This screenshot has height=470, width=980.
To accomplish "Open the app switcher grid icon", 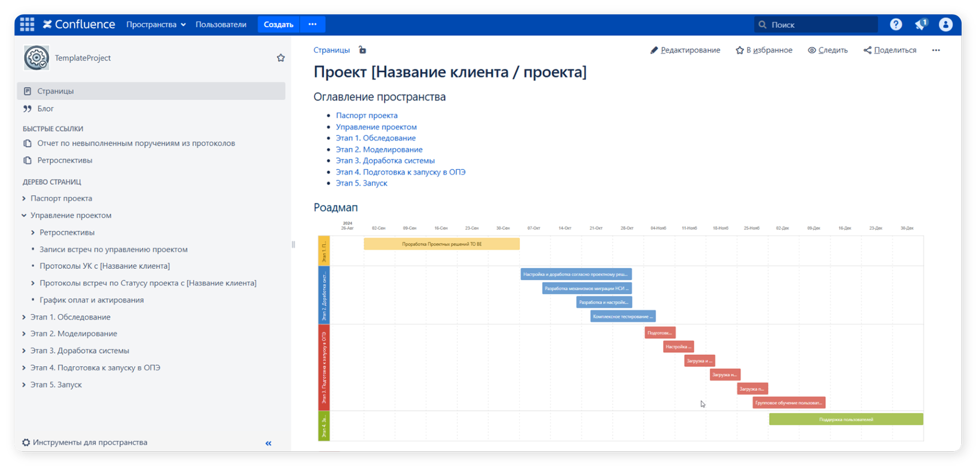I will tap(27, 24).
